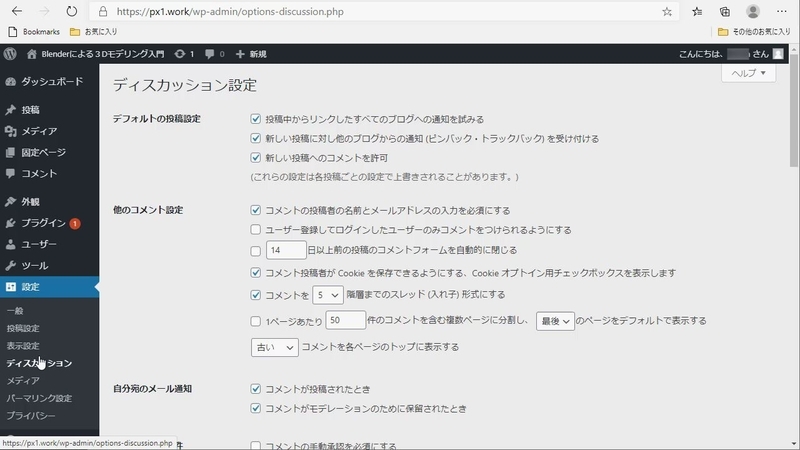Click the 新規 plus button
Image resolution: width=800 pixels, height=450 pixels.
251,54
